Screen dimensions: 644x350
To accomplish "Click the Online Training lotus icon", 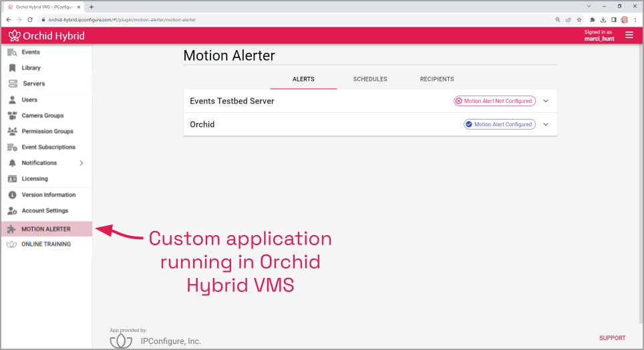I will pos(11,244).
